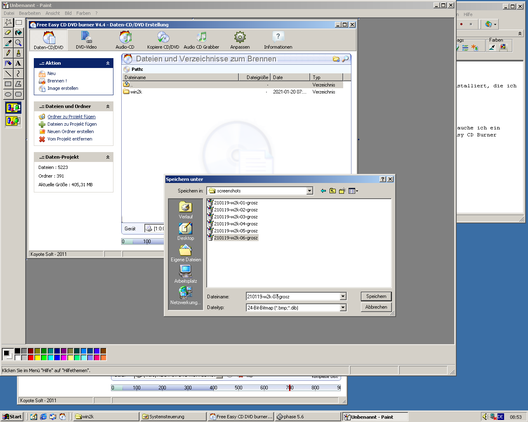Pick the Curve tool in Paint

19,73
